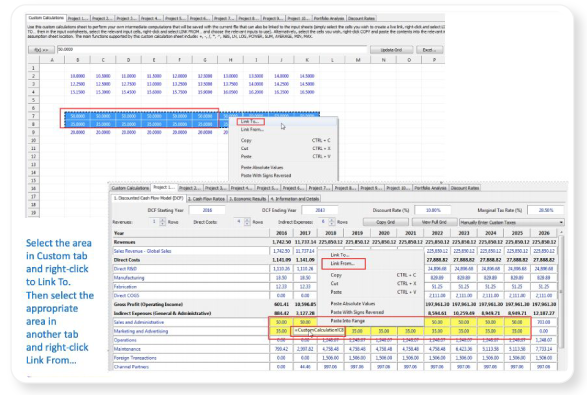Open Portfolio Analysis tab in the spreadsheet window
The image size is (587, 395).
pos(329,18)
